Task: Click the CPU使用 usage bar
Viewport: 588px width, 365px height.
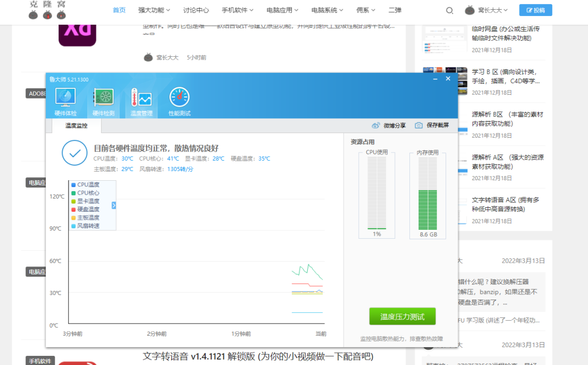Action: (x=377, y=193)
